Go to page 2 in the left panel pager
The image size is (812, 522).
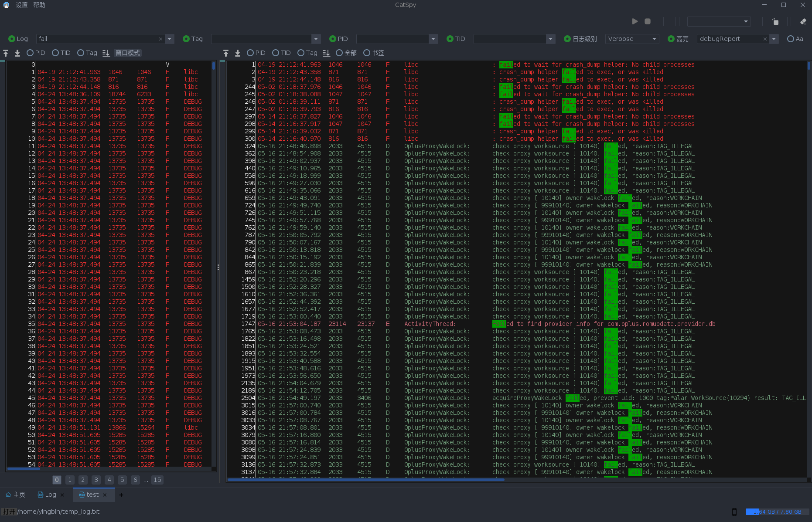[83, 480]
